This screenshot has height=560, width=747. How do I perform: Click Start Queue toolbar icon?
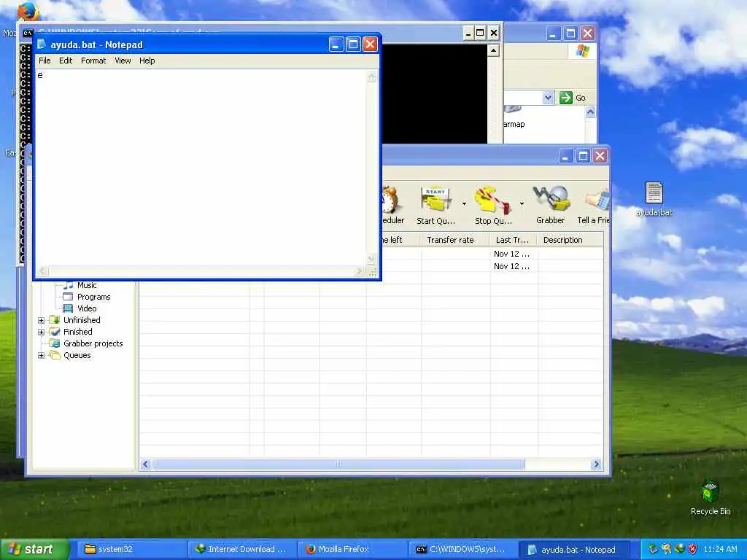pyautogui.click(x=436, y=206)
